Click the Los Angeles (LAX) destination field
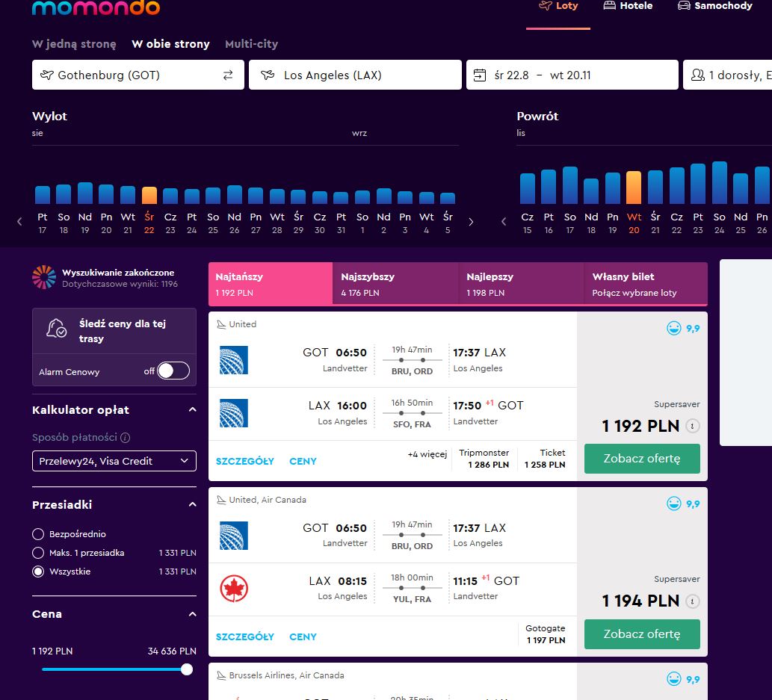 coord(355,75)
